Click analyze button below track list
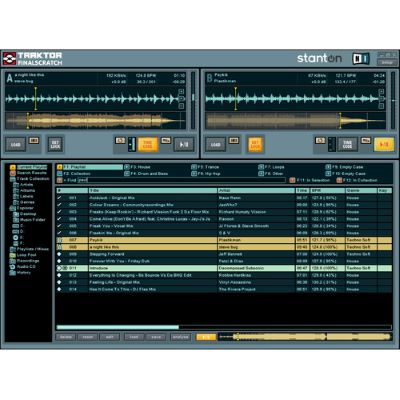 coord(180,337)
